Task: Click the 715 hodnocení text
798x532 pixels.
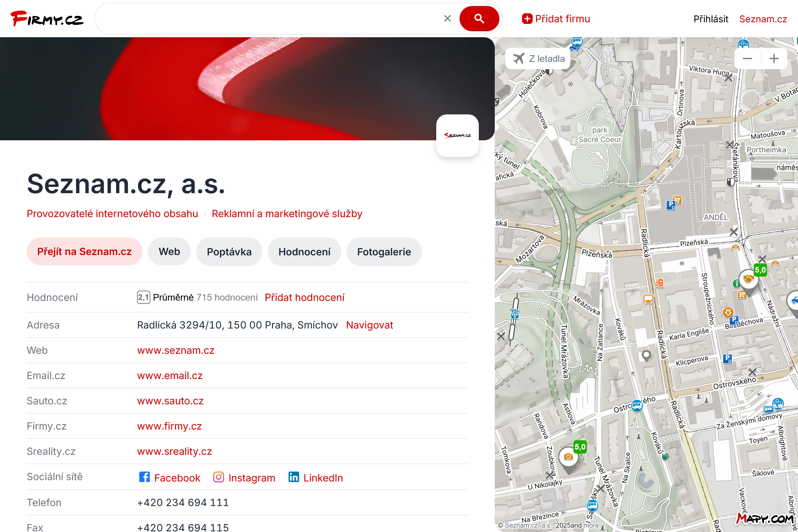Action: pos(227,297)
